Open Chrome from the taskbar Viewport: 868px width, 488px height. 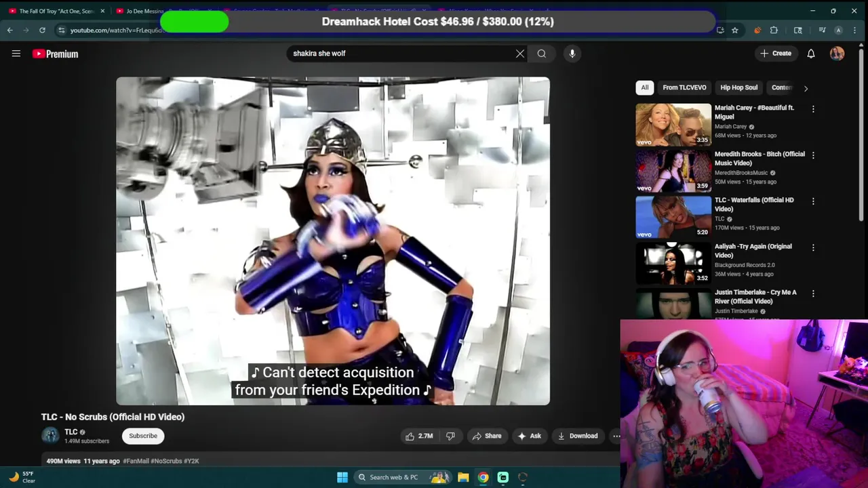click(x=483, y=477)
